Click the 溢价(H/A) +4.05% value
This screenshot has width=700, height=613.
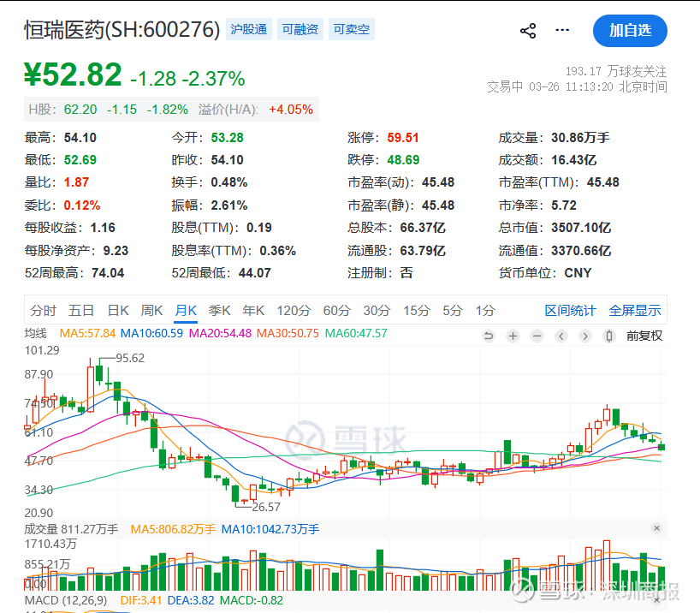tap(291, 110)
